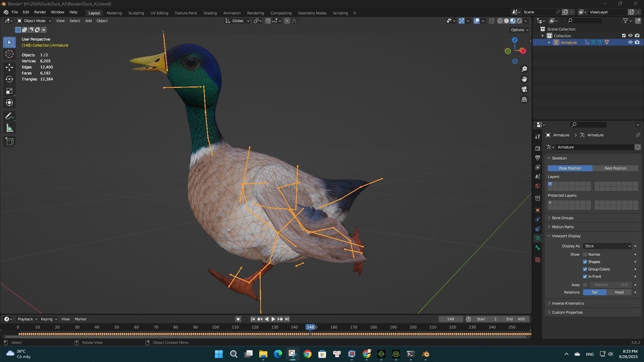Open the Output properties tab

pos(538,158)
